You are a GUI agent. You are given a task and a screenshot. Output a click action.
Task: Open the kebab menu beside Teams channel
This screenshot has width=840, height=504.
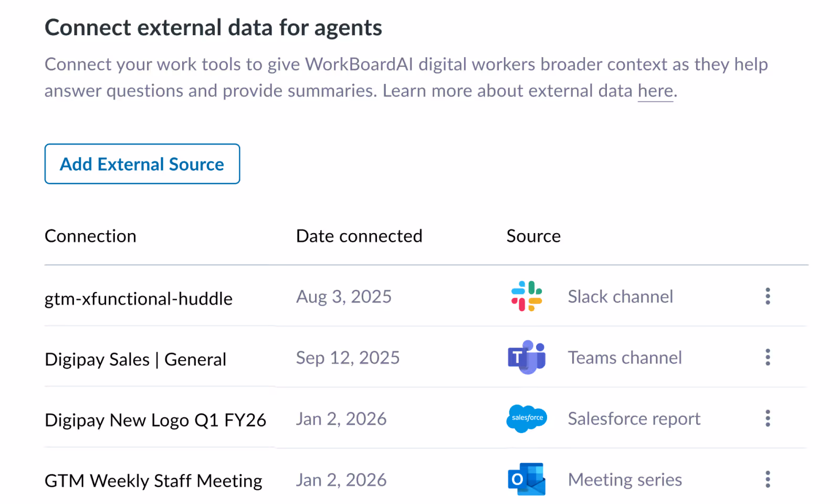[x=767, y=358]
